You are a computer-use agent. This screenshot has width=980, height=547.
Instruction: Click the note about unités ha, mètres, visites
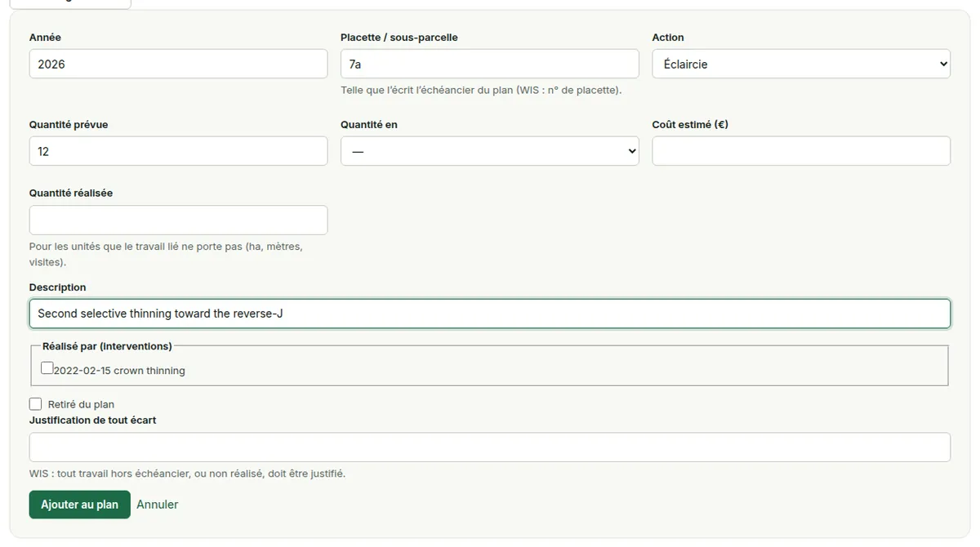tap(166, 254)
